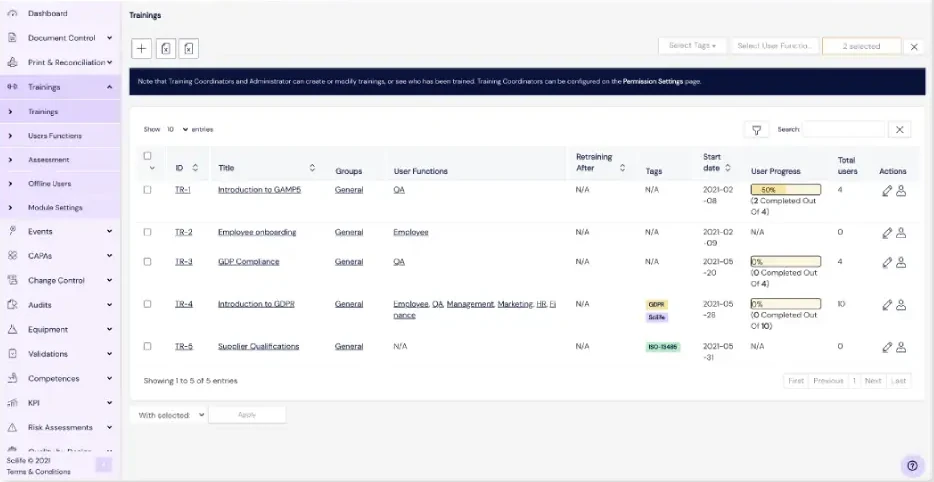Screen dimensions: 934x482
Task: Open the table filter funnel icon
Action: pos(756,129)
